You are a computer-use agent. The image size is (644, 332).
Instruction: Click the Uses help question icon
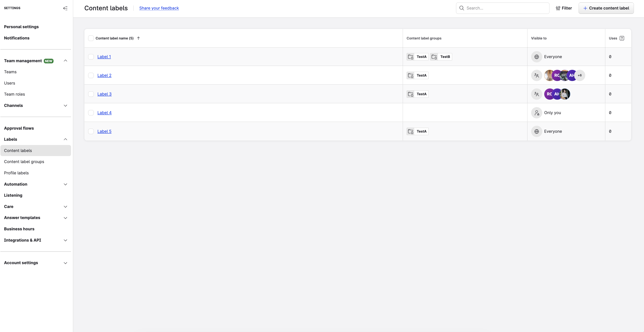pos(622,38)
